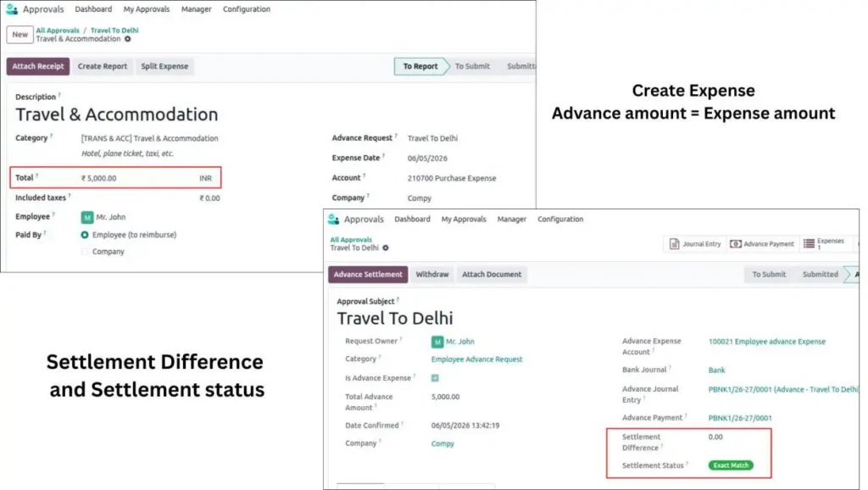The width and height of the screenshot is (868, 490).
Task: Click the Expense Date 06/05/2026 field
Action: tap(427, 159)
